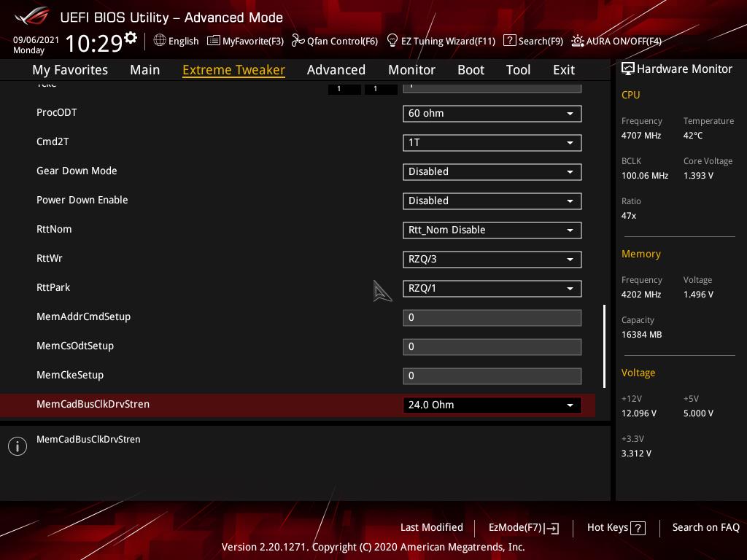747x560 pixels.
Task: Click the EZ Tuning Wizard bulb icon
Action: 392,41
